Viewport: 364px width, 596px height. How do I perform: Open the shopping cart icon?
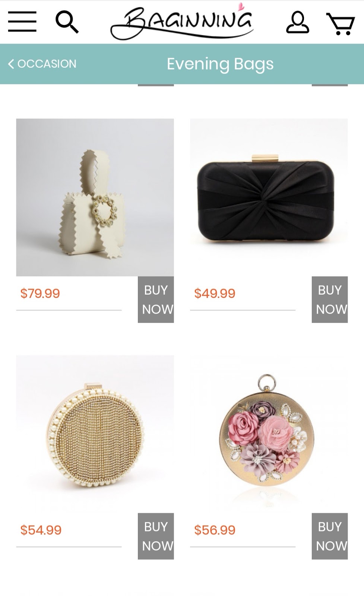tap(340, 24)
